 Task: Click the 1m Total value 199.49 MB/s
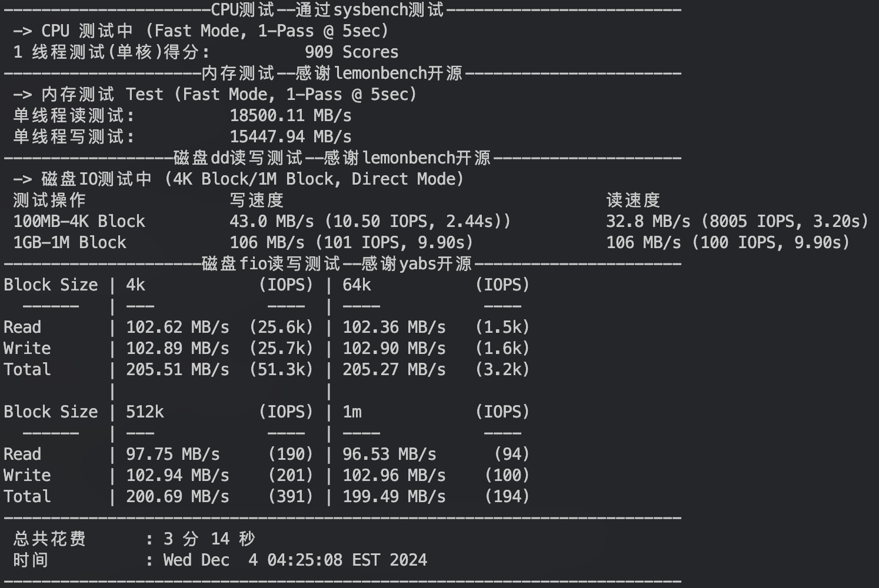pos(394,497)
